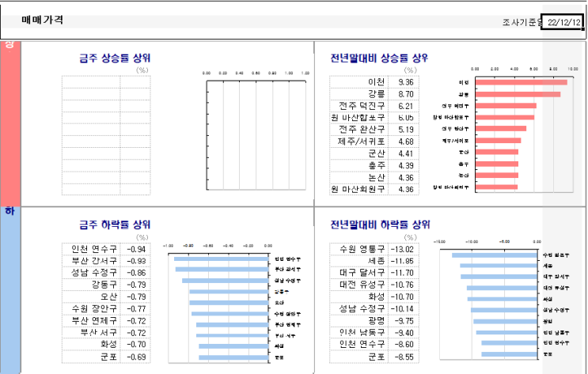Image resolution: width=588 pixels, height=374 pixels.
Task: Click the 부산 서구 cell
Action: point(91,333)
